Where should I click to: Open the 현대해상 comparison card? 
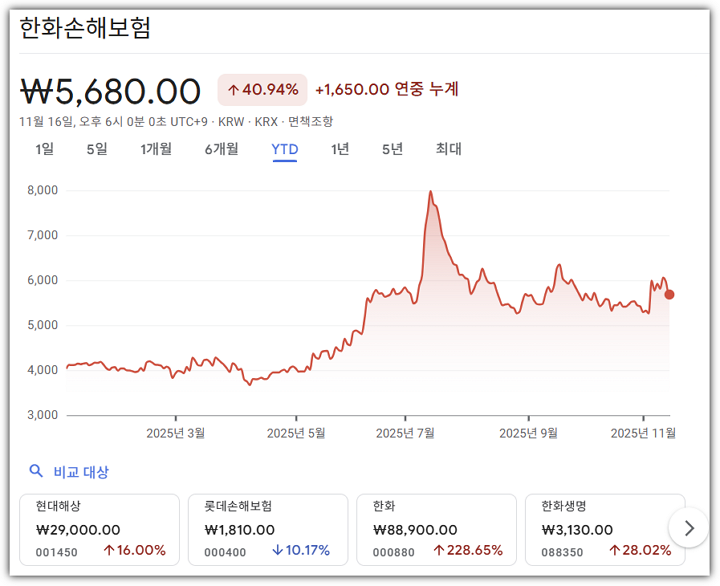[x=99, y=530]
